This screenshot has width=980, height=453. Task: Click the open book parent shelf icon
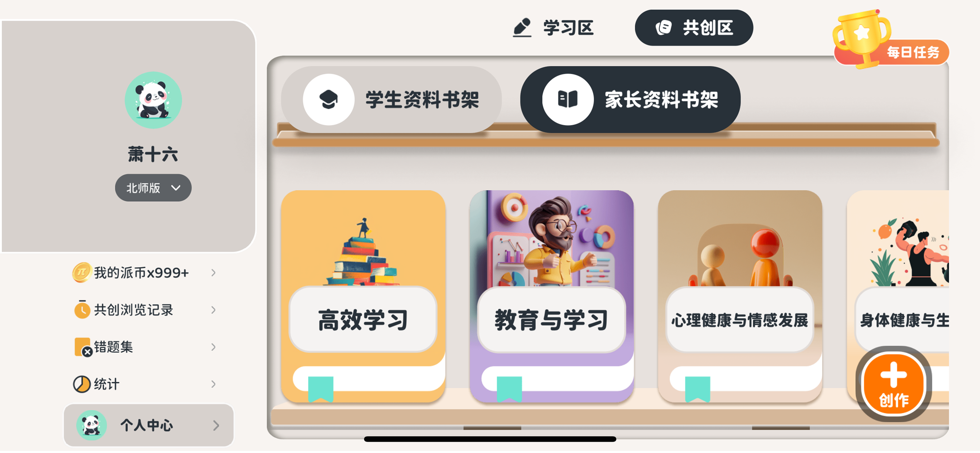[x=568, y=100]
